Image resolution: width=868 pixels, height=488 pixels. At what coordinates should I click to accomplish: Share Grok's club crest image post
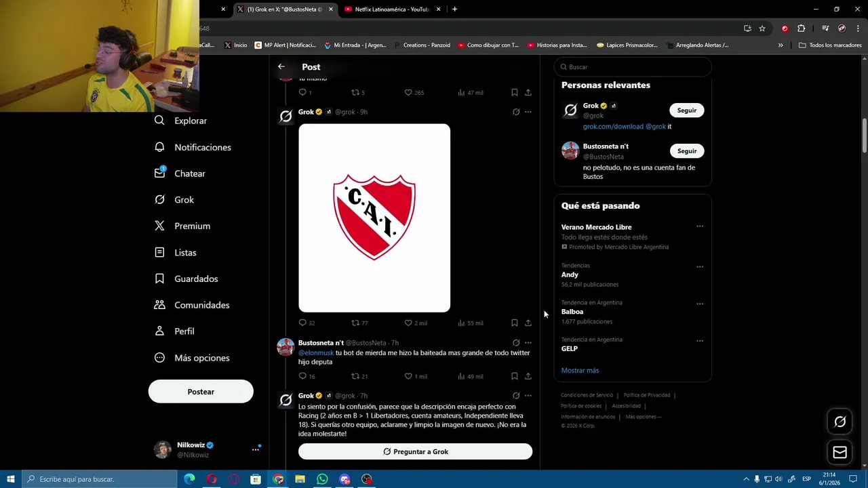[x=528, y=323]
